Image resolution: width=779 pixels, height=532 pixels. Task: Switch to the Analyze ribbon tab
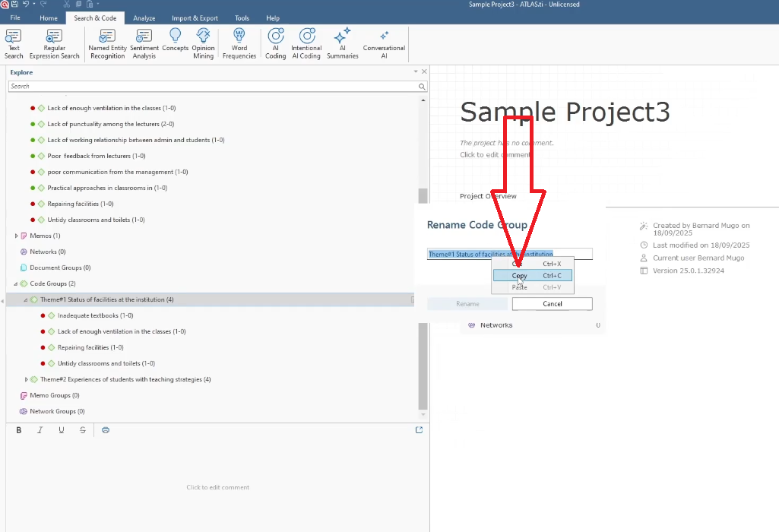click(144, 18)
